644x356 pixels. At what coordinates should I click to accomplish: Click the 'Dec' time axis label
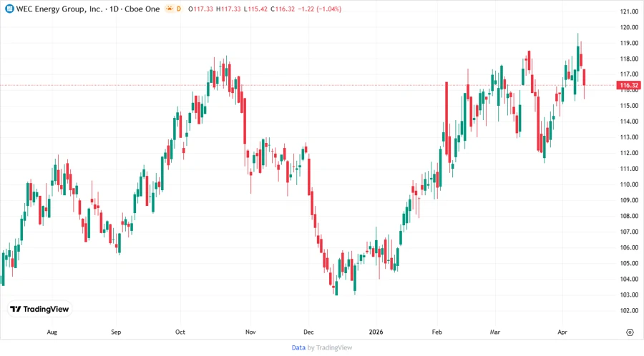click(308, 332)
